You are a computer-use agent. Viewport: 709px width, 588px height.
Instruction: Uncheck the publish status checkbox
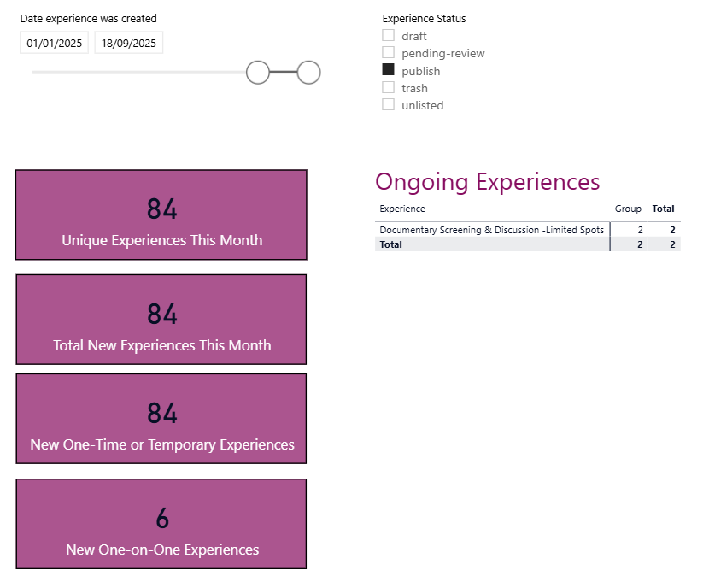tap(389, 70)
